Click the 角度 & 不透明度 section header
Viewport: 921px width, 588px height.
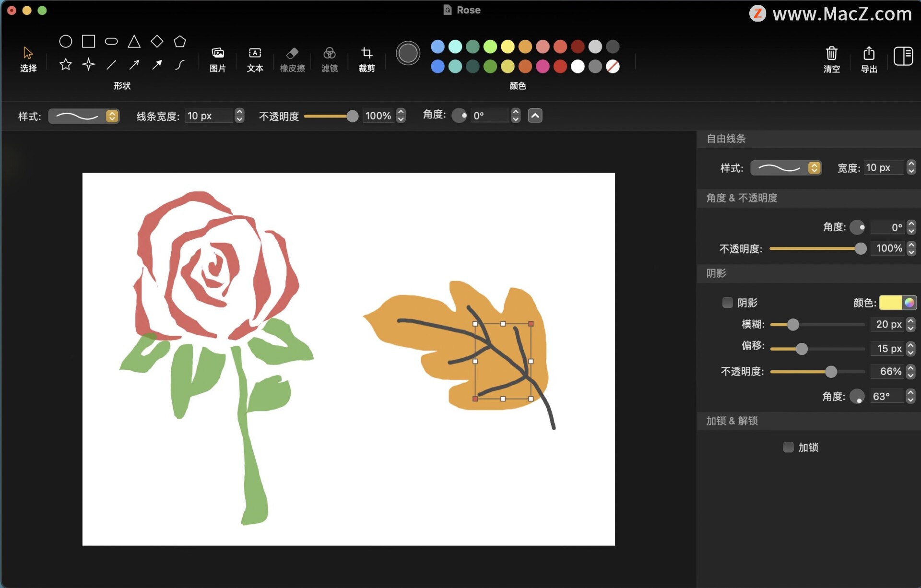pos(742,198)
